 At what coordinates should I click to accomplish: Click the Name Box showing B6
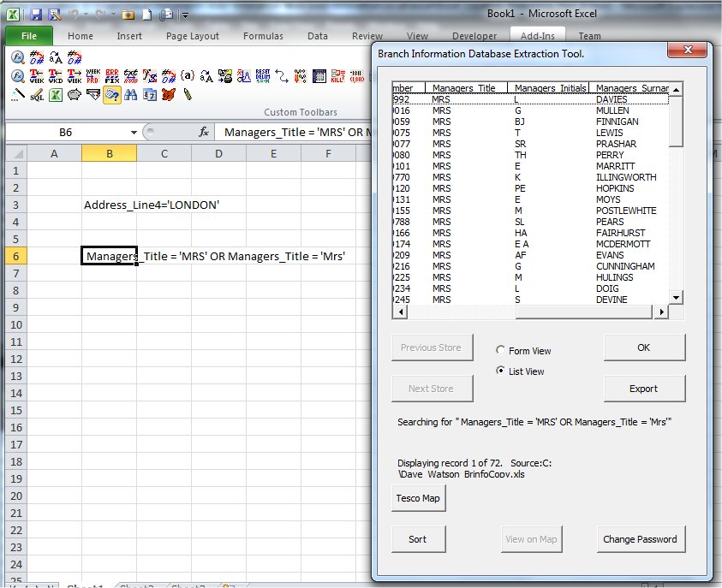(x=66, y=133)
